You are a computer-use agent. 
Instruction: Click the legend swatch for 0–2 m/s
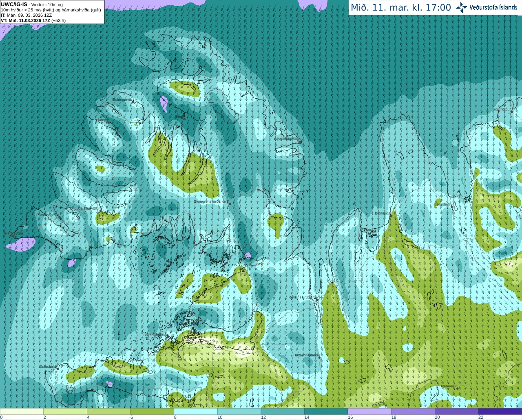pos(22,411)
